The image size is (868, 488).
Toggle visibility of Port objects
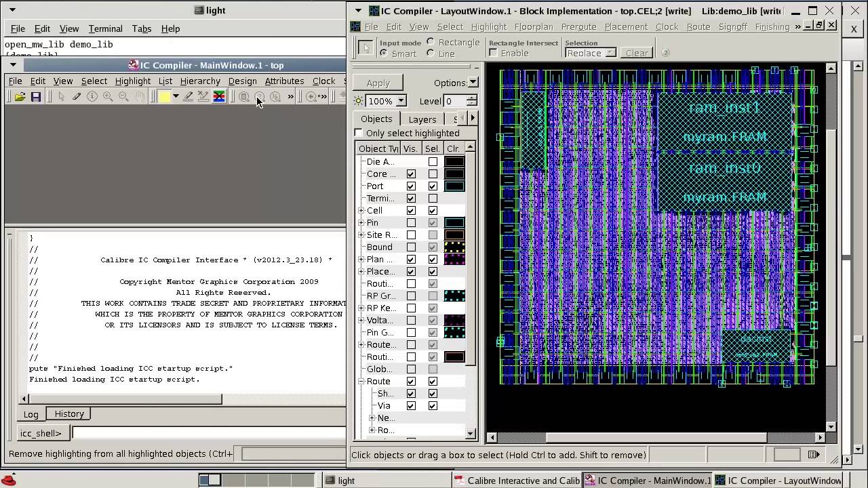(x=411, y=186)
